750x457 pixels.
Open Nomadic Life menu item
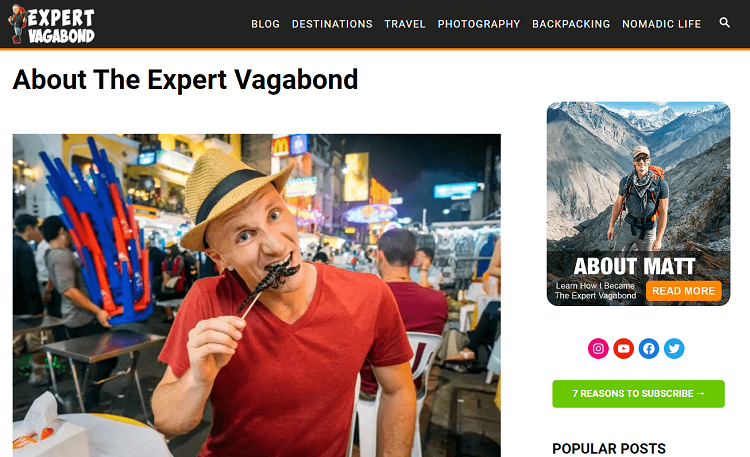662,24
